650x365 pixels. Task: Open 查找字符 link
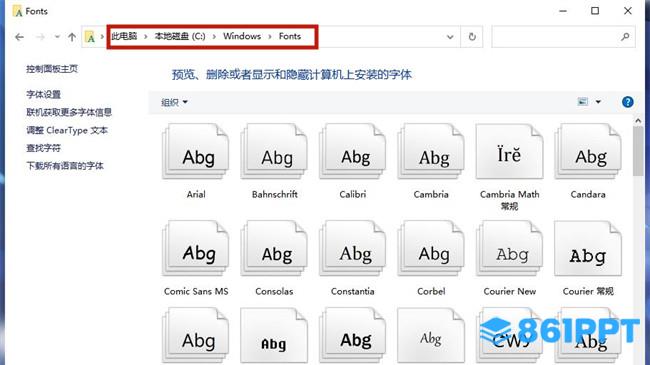tap(44, 148)
